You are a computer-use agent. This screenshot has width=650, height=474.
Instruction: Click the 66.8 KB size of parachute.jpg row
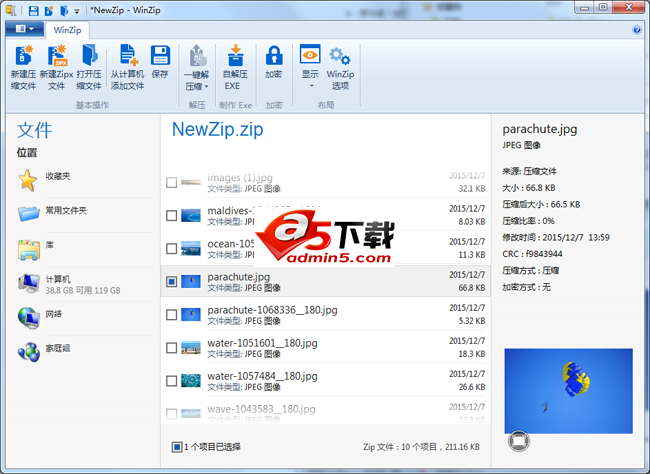pyautogui.click(x=472, y=288)
